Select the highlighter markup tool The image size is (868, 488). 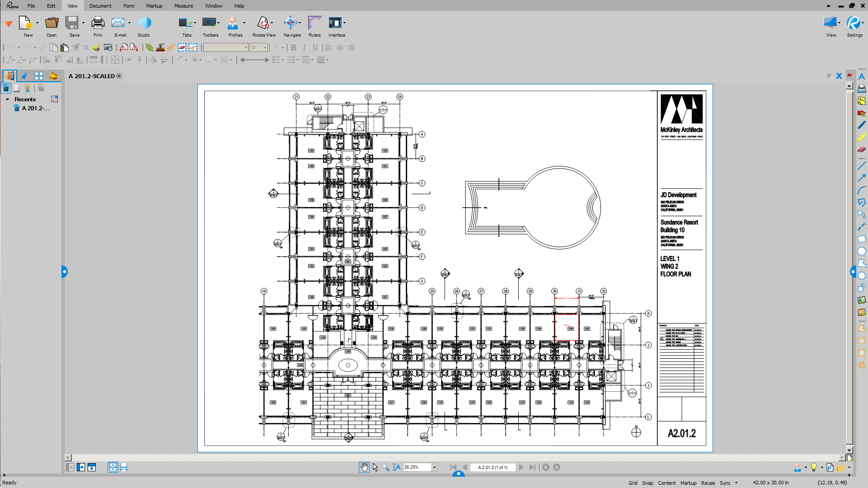coord(862,137)
